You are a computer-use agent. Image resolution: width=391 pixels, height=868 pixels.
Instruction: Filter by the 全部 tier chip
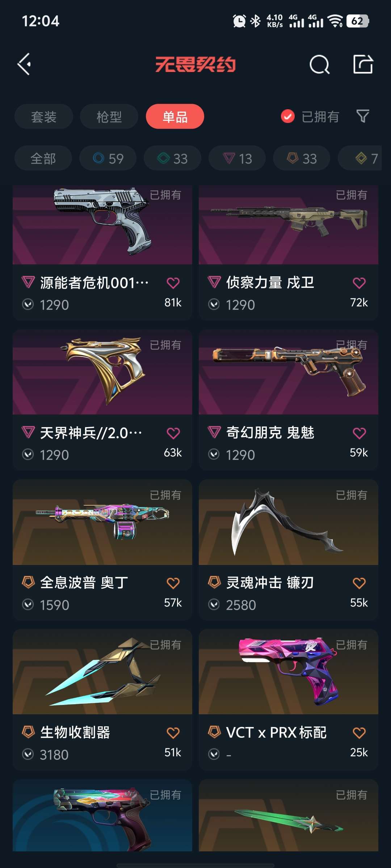(43, 158)
